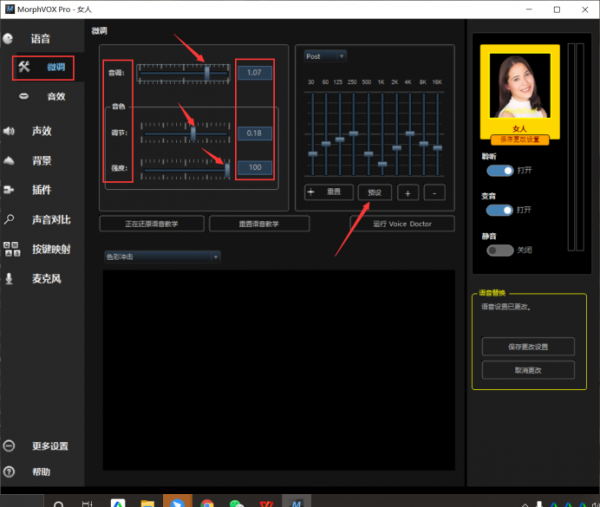Toggle the 变音 morph switch
This screenshot has height=507, width=600.
(500, 210)
